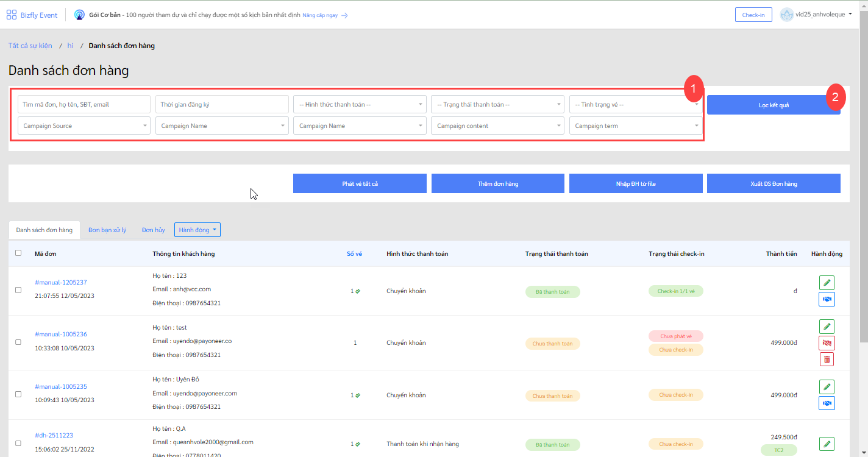The image size is (868, 457).
Task: Open order link #dh-2511223
Action: click(54, 435)
